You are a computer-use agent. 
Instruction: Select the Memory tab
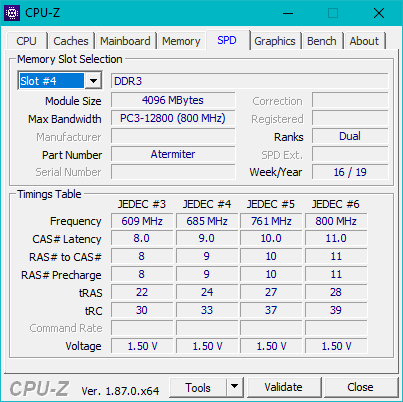[x=181, y=41]
